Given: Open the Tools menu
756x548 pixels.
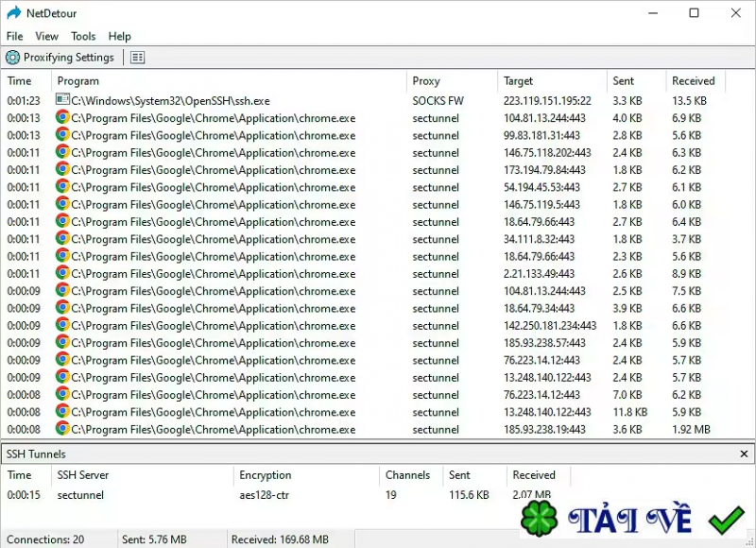Looking at the screenshot, I should (x=83, y=36).
